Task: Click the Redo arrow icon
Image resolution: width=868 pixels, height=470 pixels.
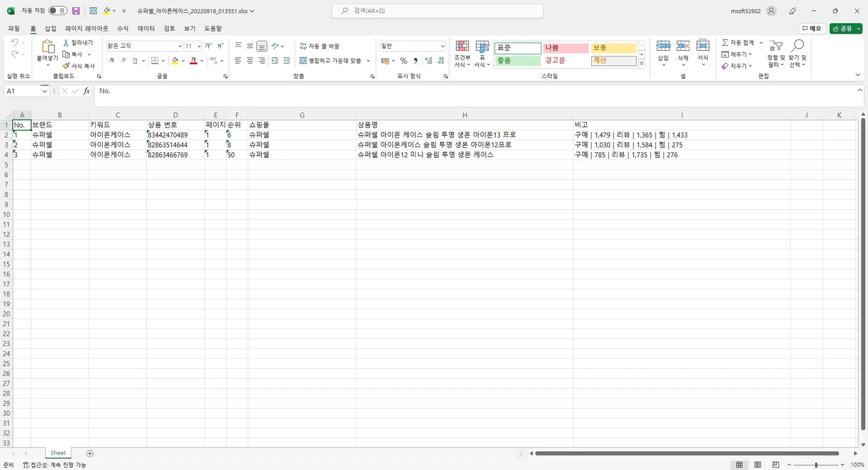Action: (x=15, y=54)
